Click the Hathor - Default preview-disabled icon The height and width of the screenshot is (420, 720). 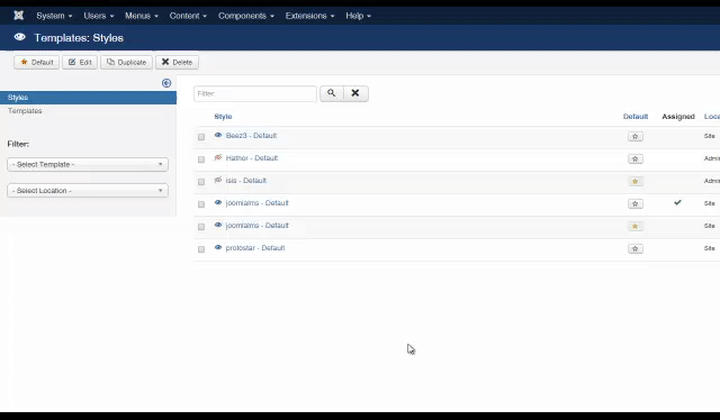(218, 158)
